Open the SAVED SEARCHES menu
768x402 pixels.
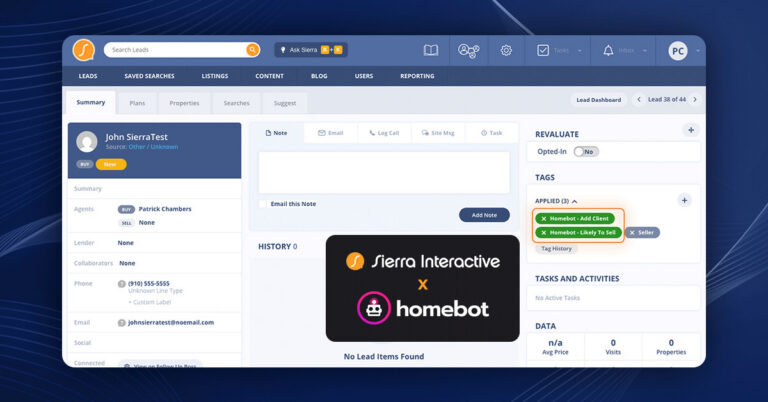coord(149,76)
